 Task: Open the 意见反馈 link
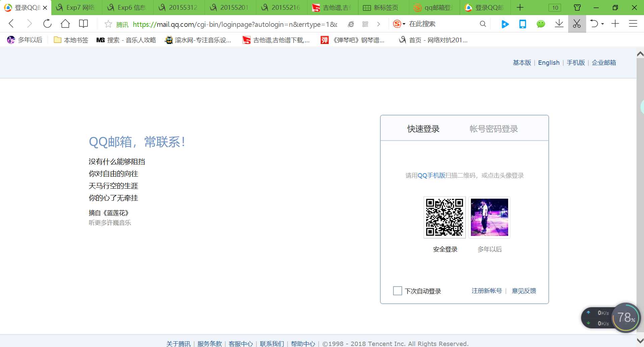[x=524, y=291]
